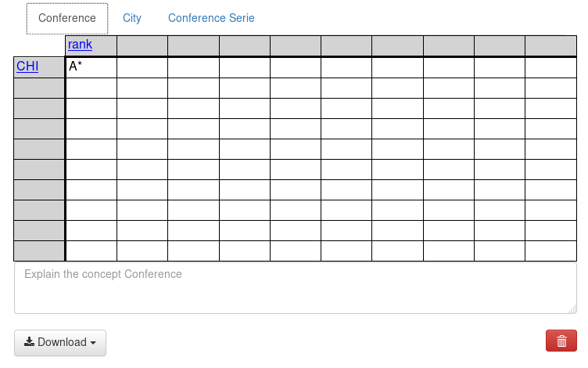This screenshot has height=368, width=588.
Task: Select the empty cell below A*
Action: (91, 88)
